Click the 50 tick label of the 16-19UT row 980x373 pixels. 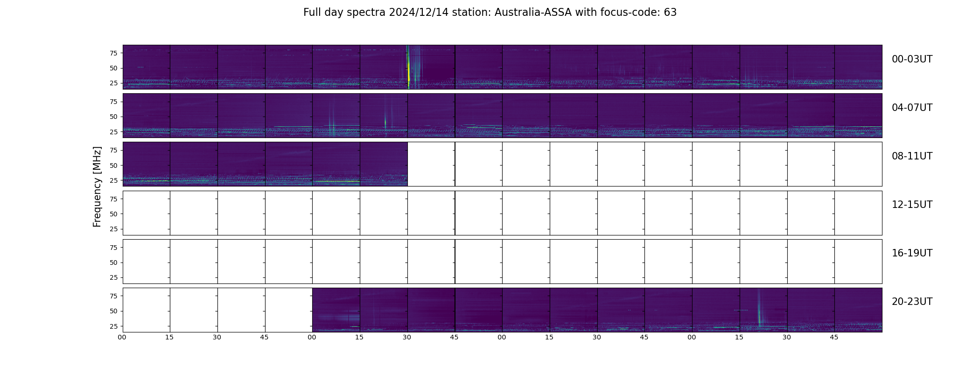(x=113, y=262)
